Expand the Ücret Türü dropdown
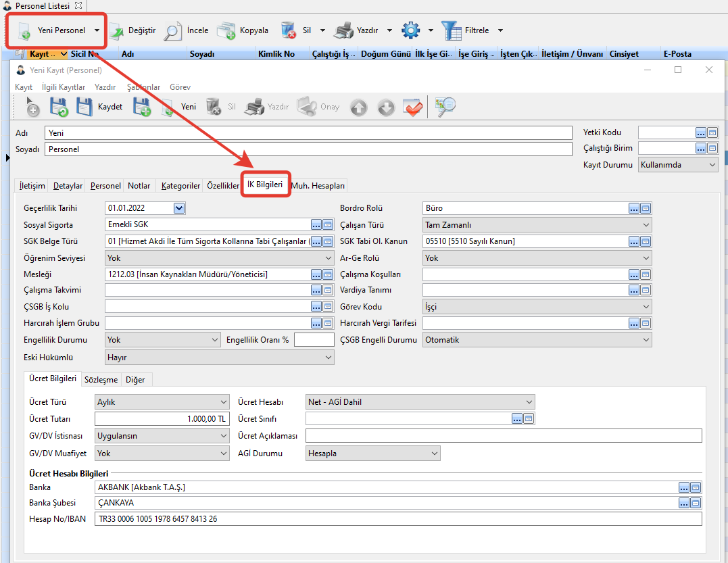 tap(163, 402)
